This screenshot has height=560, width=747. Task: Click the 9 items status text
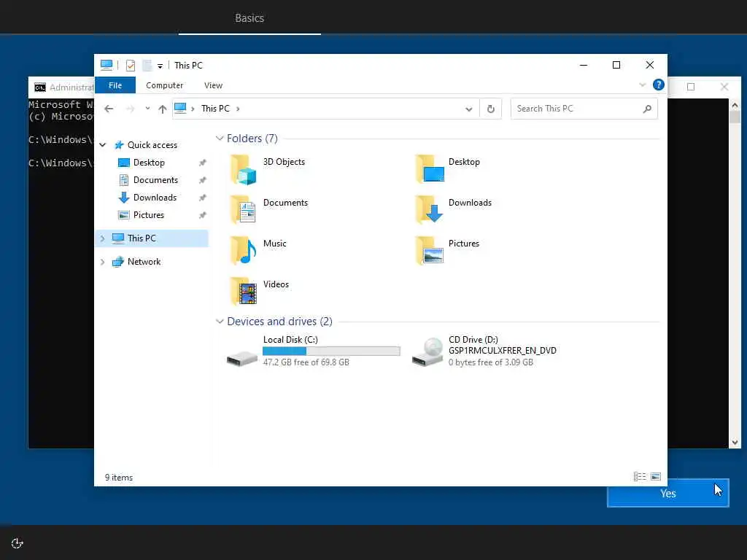[x=119, y=477]
